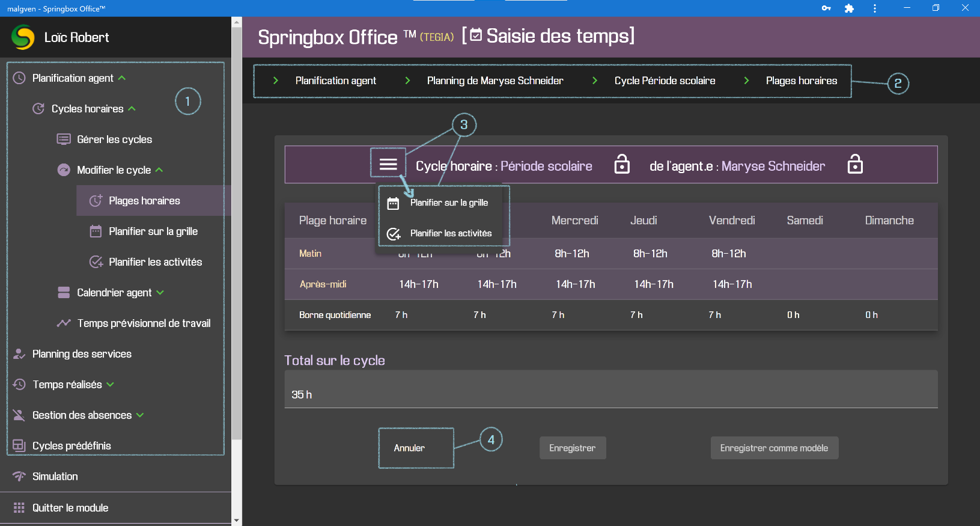980x526 pixels.
Task: Click the Simulation signal icon
Action: click(x=19, y=477)
